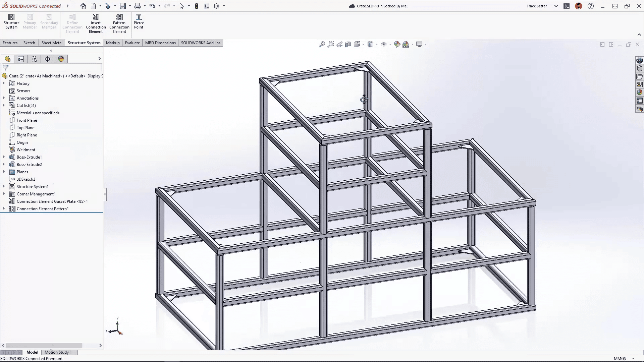Select Material not specified in tree
644x362 pixels.
tap(38, 113)
